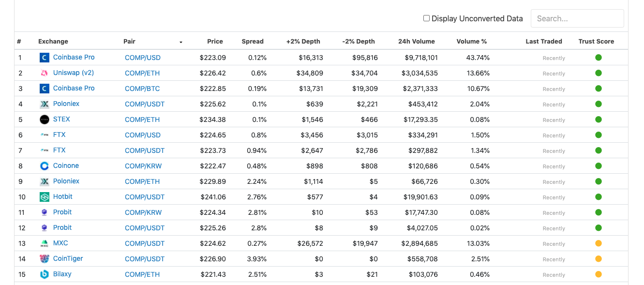Click the Bilaxy blue logo icon
The height and width of the screenshot is (285, 644).
[45, 274]
